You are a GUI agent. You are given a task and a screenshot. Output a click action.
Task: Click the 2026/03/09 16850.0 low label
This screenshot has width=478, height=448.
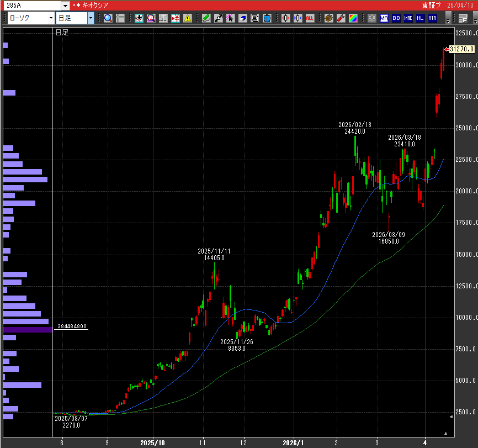click(x=389, y=238)
